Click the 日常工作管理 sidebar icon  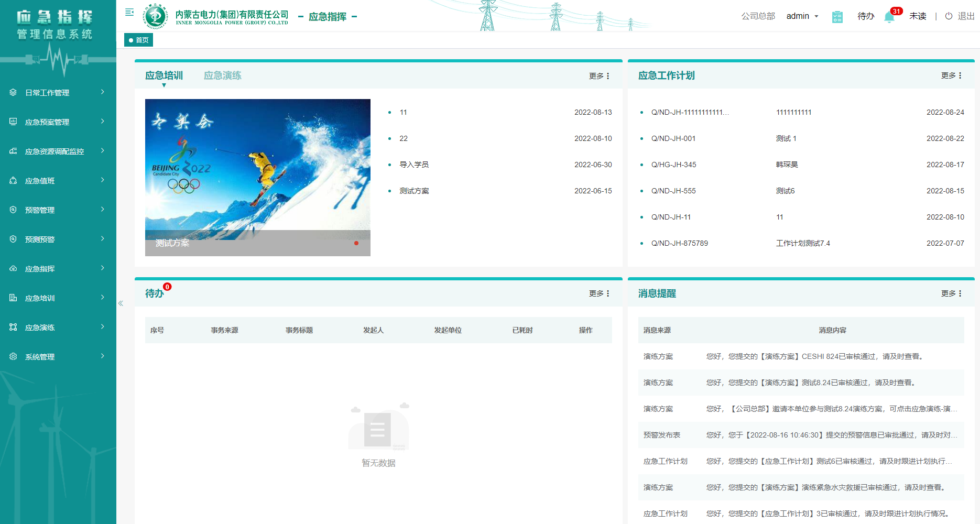13,92
